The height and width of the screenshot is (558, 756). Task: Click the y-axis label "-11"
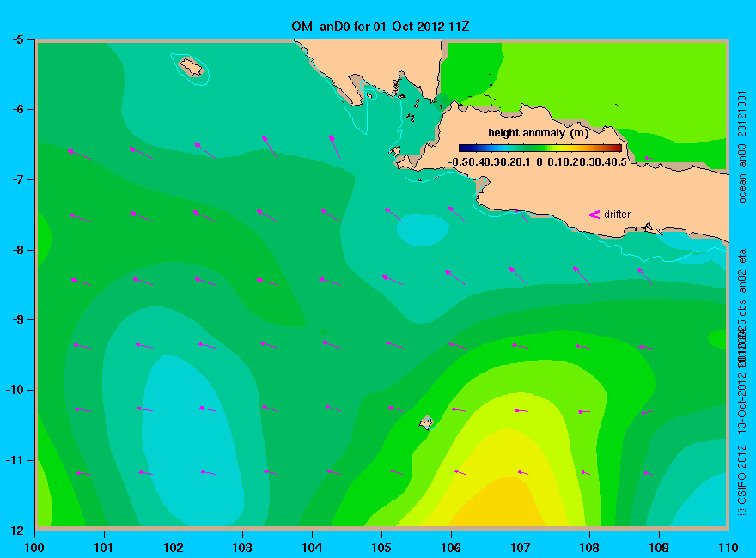click(x=15, y=460)
